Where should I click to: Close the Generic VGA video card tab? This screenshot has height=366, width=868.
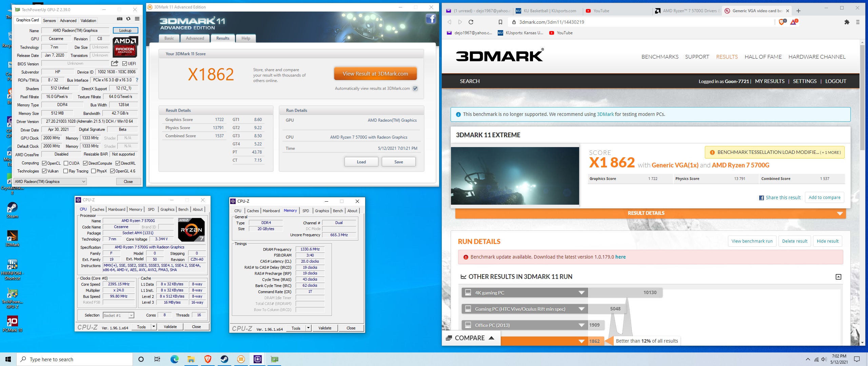[x=788, y=11]
